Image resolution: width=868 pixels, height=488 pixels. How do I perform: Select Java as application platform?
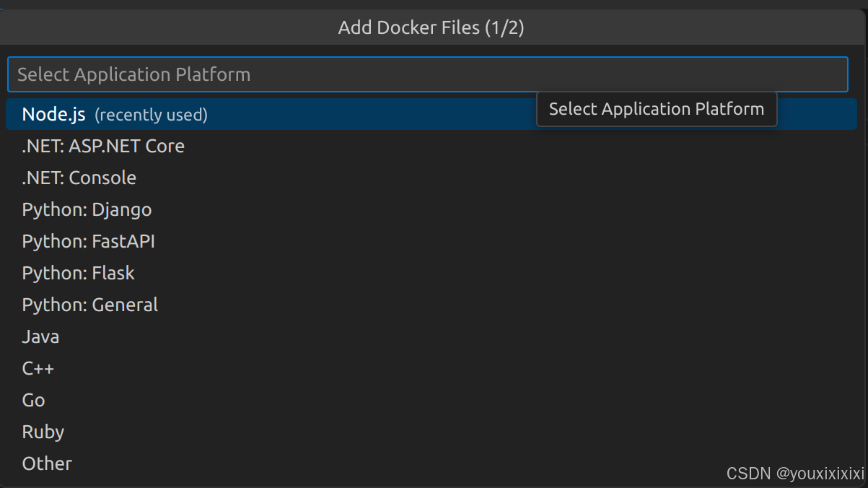(x=431, y=336)
